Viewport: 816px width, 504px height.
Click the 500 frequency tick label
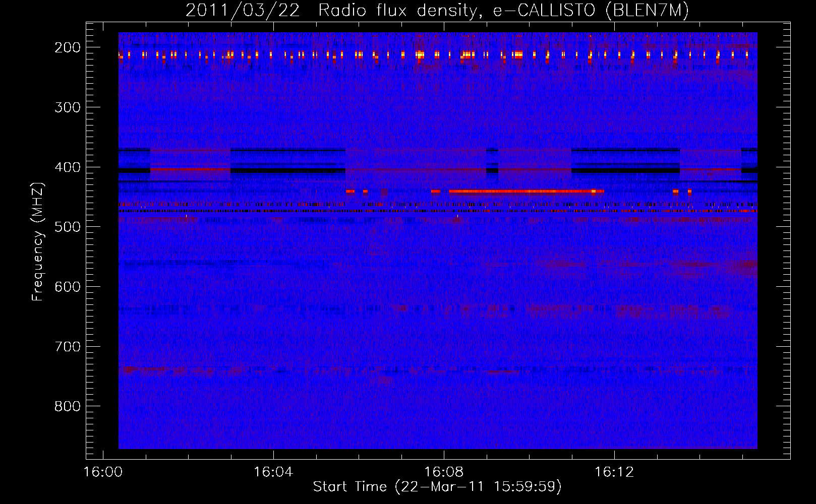(x=68, y=227)
